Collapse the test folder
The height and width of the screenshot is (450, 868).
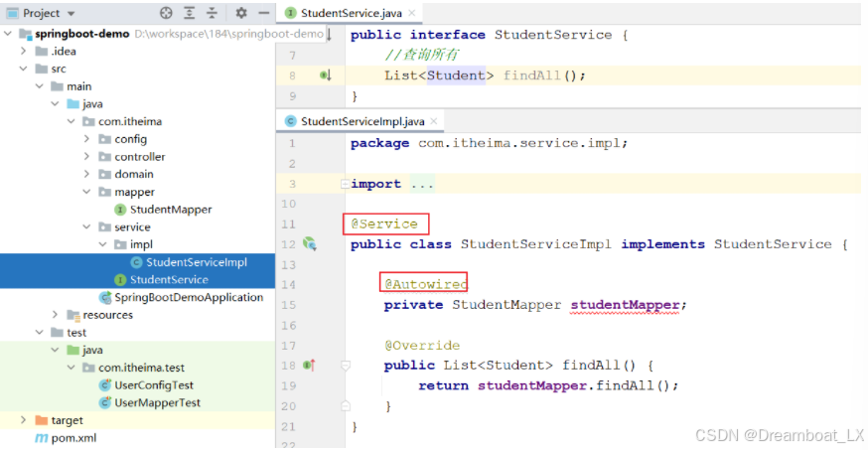coord(40,332)
